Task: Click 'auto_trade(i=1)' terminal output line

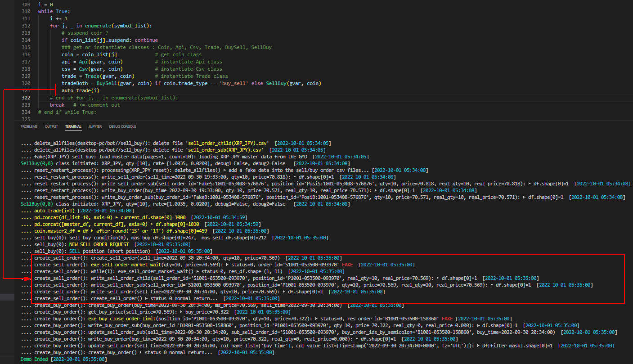Action: coord(77,211)
